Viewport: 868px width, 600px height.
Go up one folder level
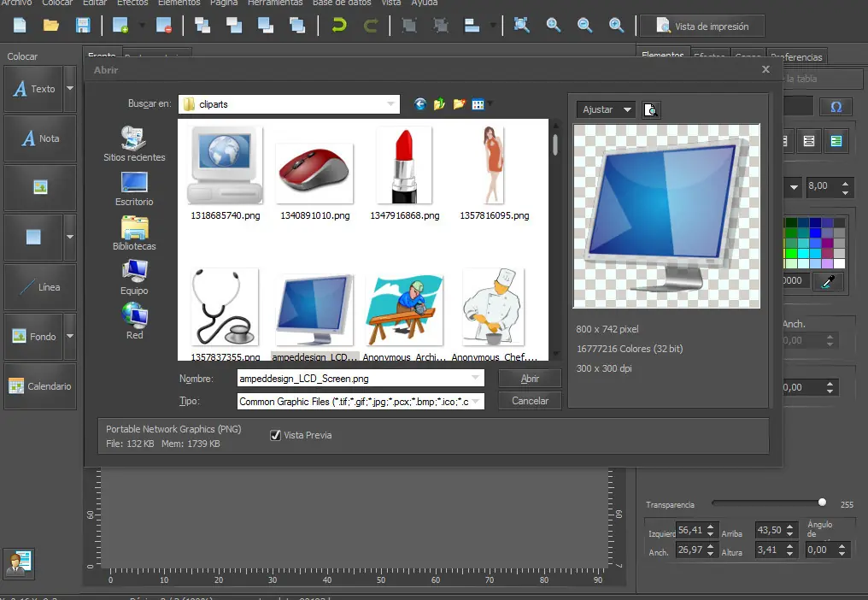click(x=440, y=104)
